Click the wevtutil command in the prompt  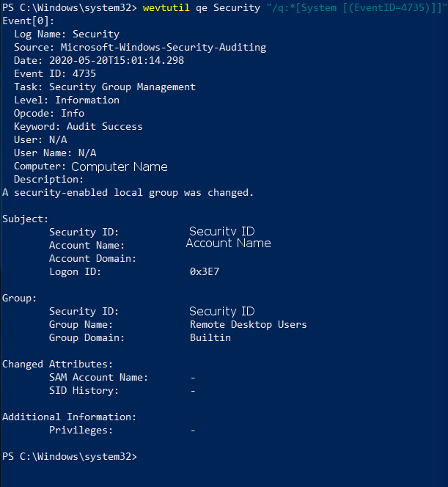[x=166, y=8]
